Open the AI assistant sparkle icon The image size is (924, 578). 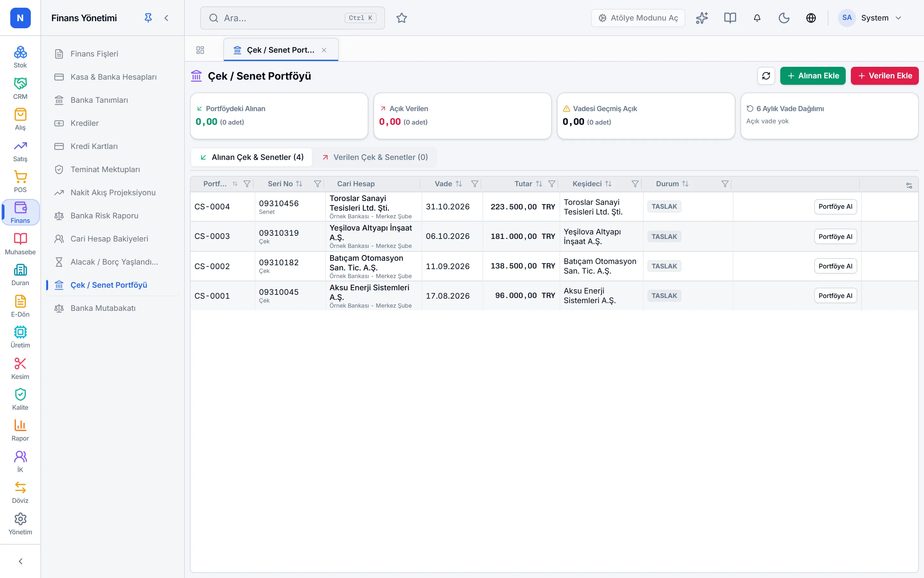point(702,18)
